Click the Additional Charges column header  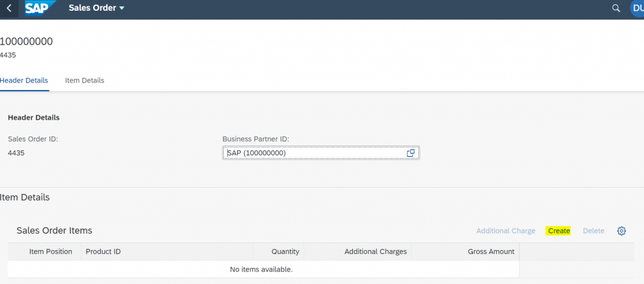(358, 251)
